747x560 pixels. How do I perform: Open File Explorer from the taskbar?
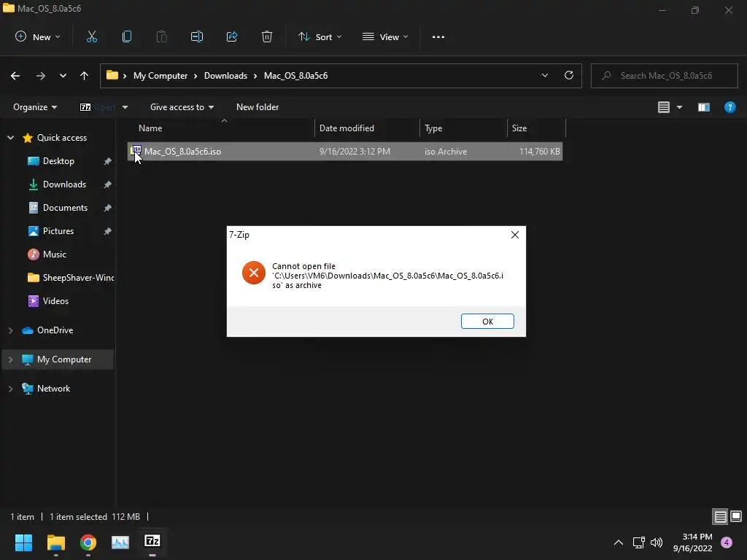click(x=55, y=542)
